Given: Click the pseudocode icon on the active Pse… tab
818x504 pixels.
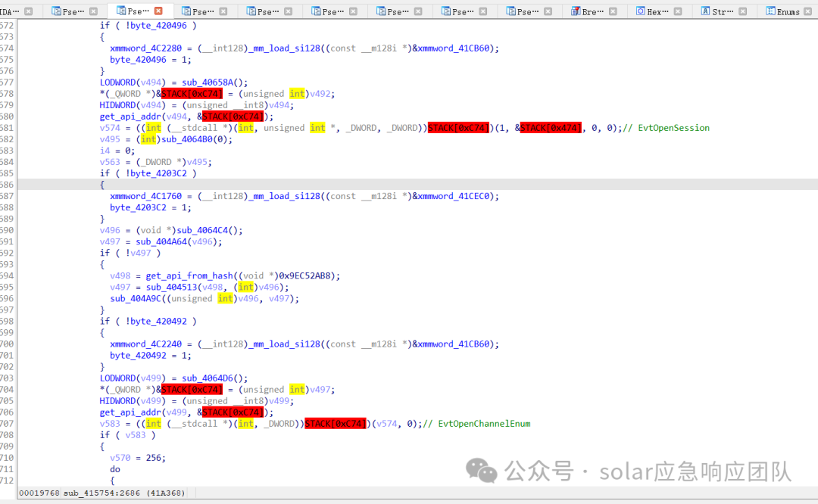Looking at the screenshot, I should pos(120,11).
